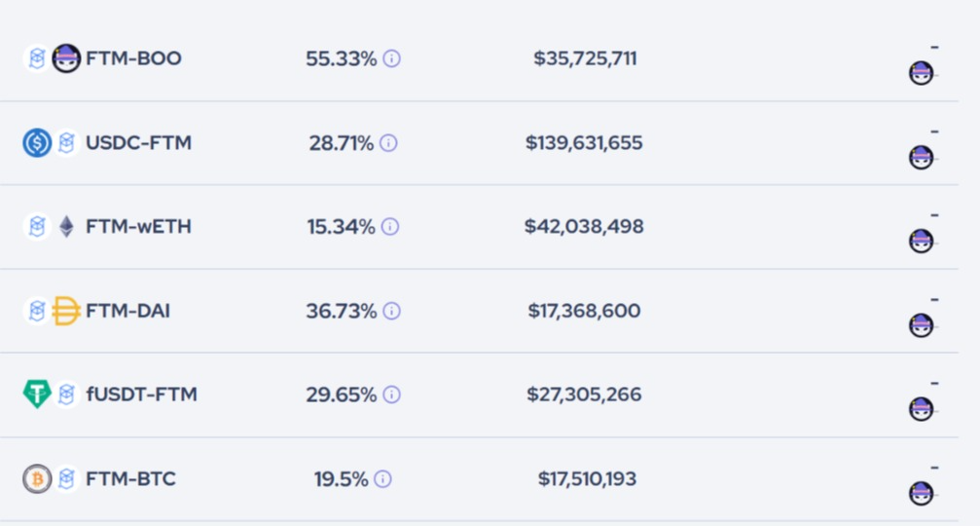Open the info tooltip icon for 15.34%

[390, 226]
